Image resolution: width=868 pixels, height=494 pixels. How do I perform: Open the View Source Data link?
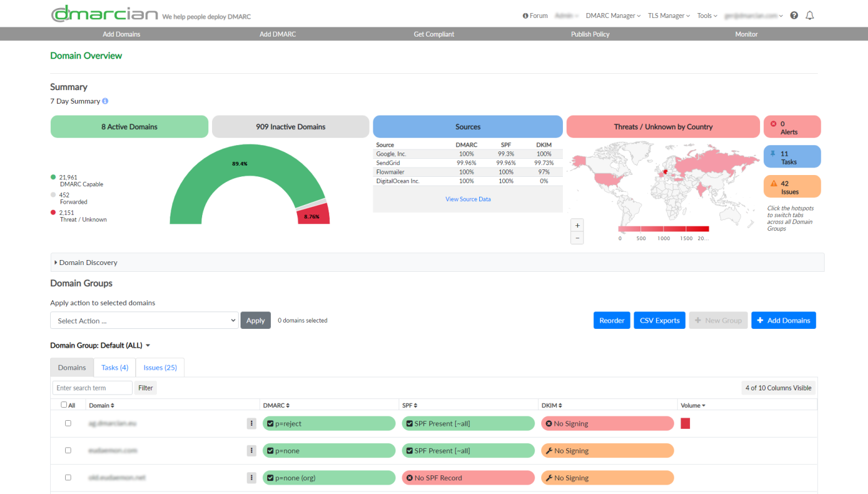468,199
